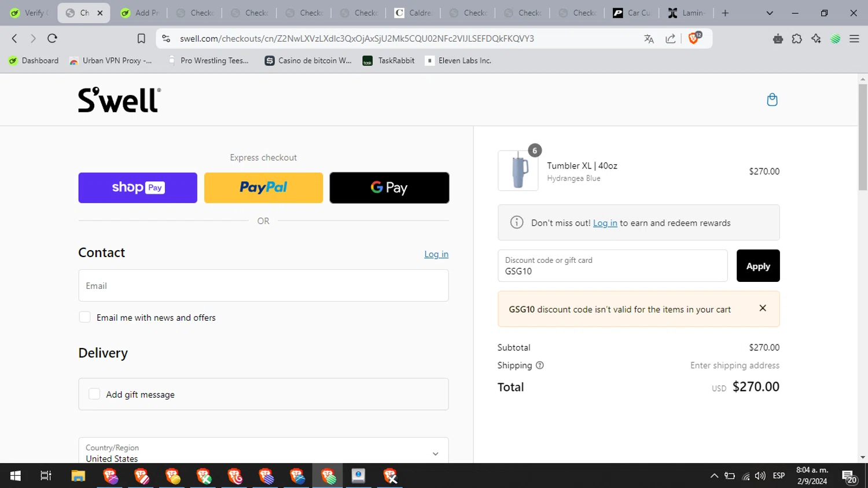This screenshot has height=488, width=868.
Task: Expand the Country/Region dropdown
Action: click(x=263, y=452)
